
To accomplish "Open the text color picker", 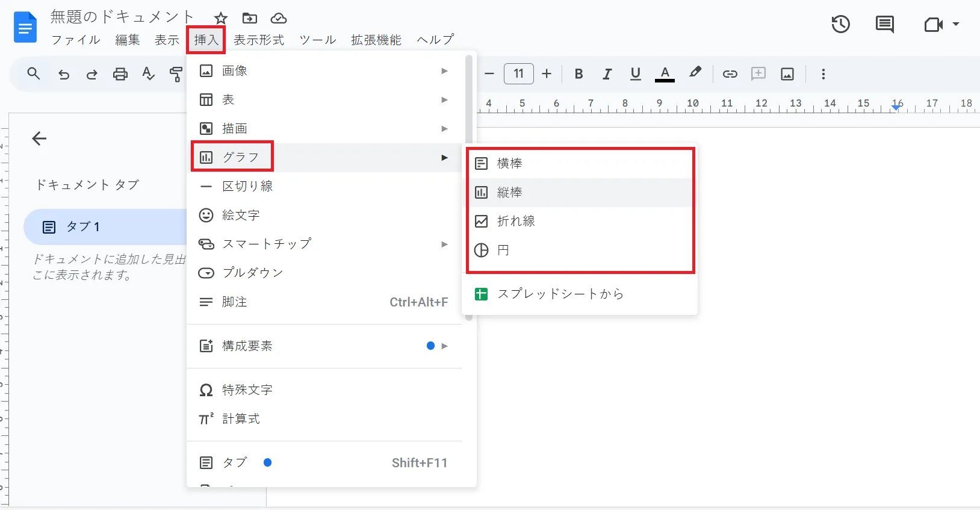I will (665, 74).
